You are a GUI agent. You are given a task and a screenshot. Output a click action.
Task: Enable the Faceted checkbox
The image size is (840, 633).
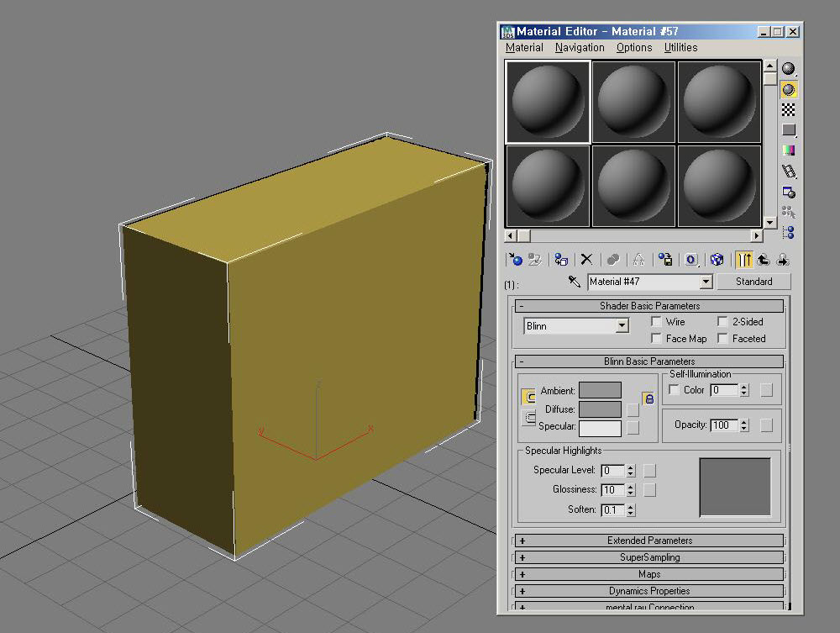(x=722, y=338)
